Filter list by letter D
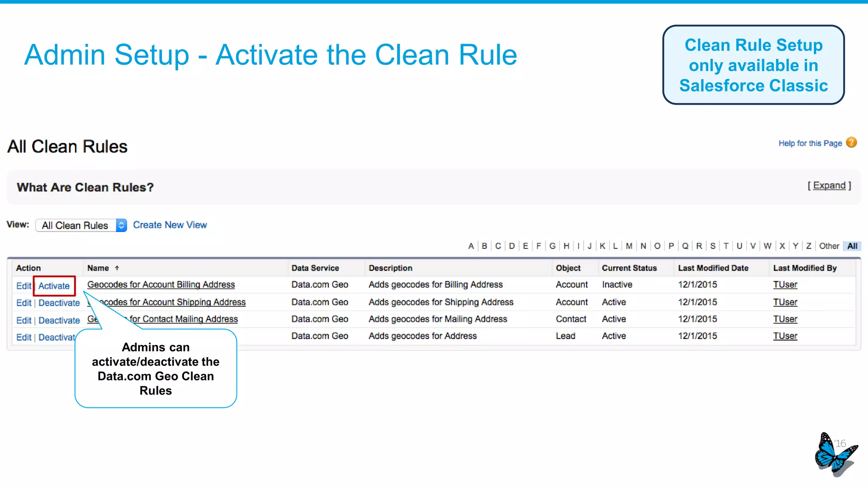The height and width of the screenshot is (488, 868). click(512, 246)
